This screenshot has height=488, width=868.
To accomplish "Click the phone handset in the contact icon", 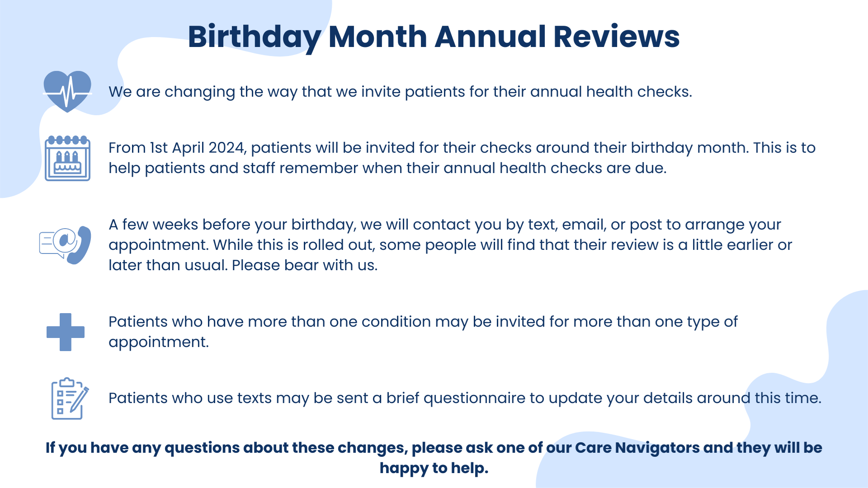I will point(81,245).
